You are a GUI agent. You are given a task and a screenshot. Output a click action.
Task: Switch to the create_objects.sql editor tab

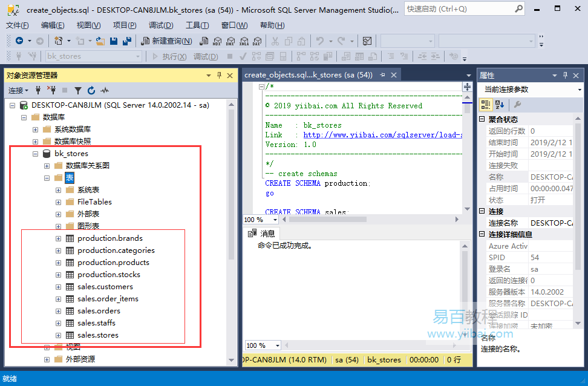tap(309, 75)
